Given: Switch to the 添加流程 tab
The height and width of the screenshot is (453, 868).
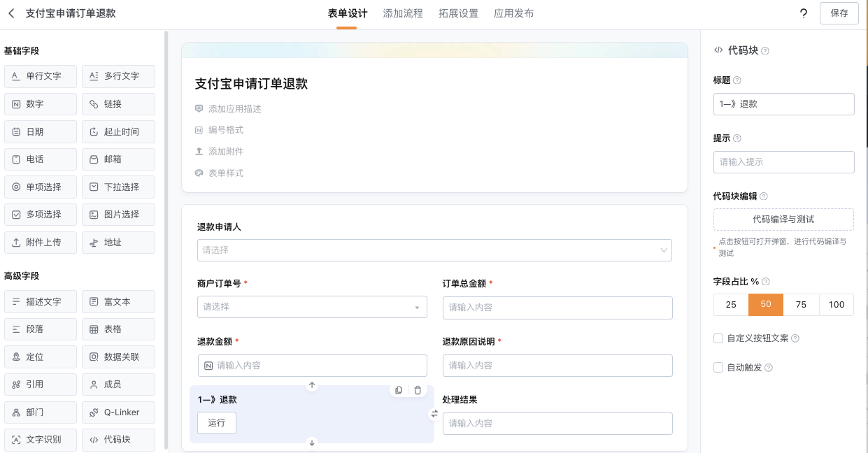Looking at the screenshot, I should pos(403,13).
